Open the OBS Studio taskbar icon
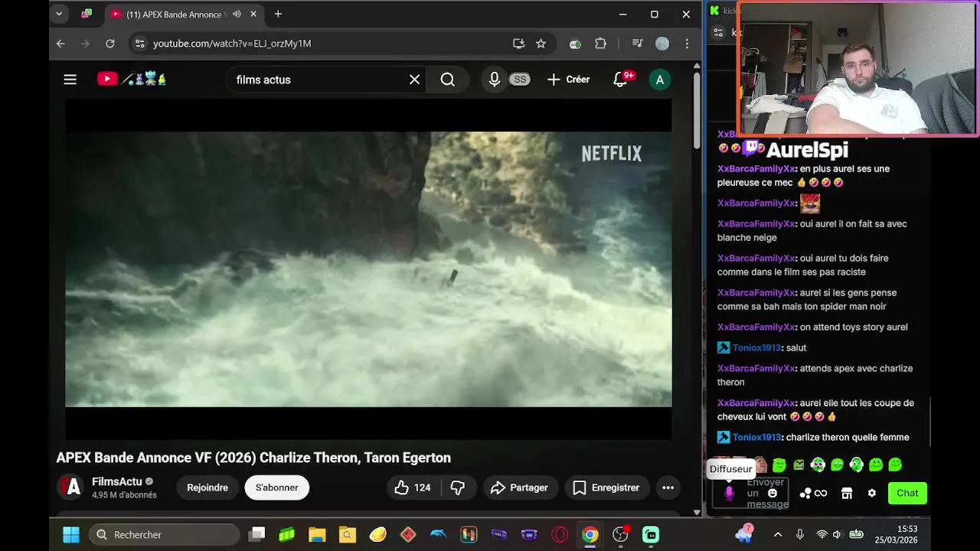This screenshot has height=551, width=980. [620, 534]
